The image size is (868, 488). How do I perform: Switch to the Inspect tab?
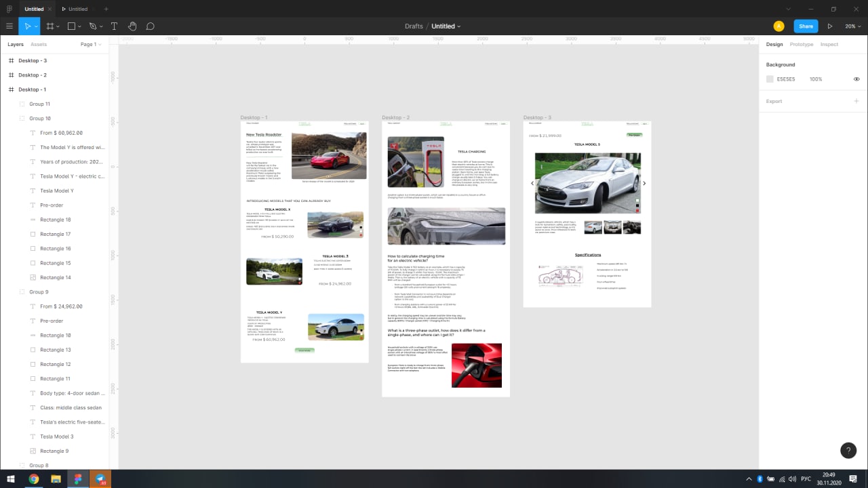coord(829,45)
